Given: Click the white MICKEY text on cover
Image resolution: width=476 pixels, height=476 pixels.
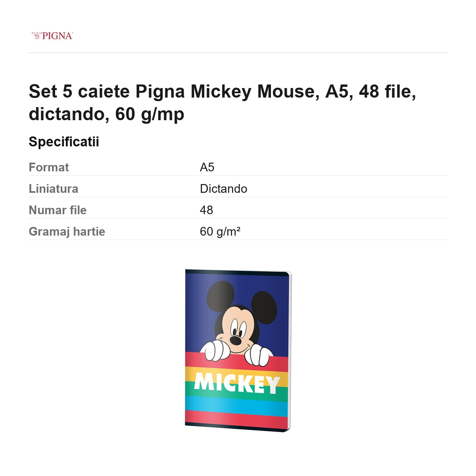Looking at the screenshot, I should pyautogui.click(x=237, y=384).
